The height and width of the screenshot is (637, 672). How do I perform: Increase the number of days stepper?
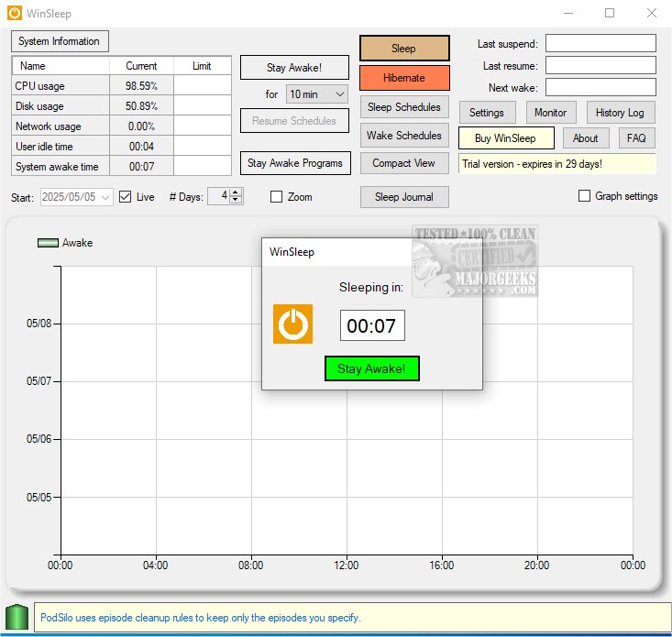pyautogui.click(x=236, y=192)
